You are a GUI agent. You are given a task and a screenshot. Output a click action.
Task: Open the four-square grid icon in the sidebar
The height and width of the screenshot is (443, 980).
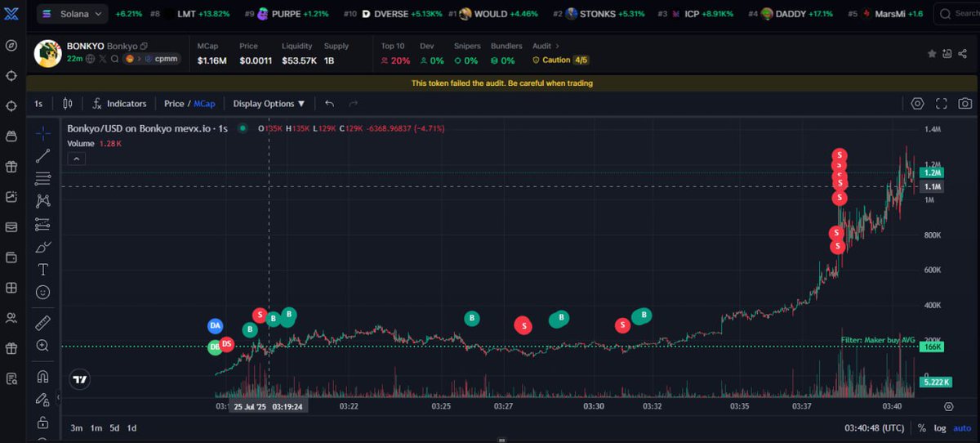pos(11,288)
